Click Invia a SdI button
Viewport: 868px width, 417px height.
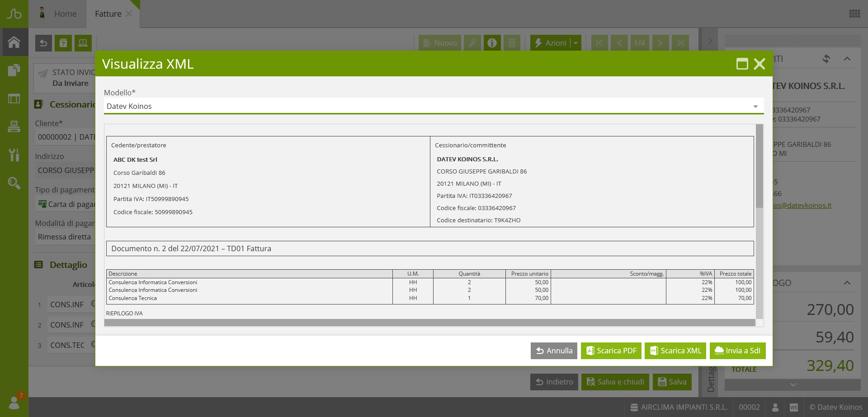pyautogui.click(x=738, y=351)
